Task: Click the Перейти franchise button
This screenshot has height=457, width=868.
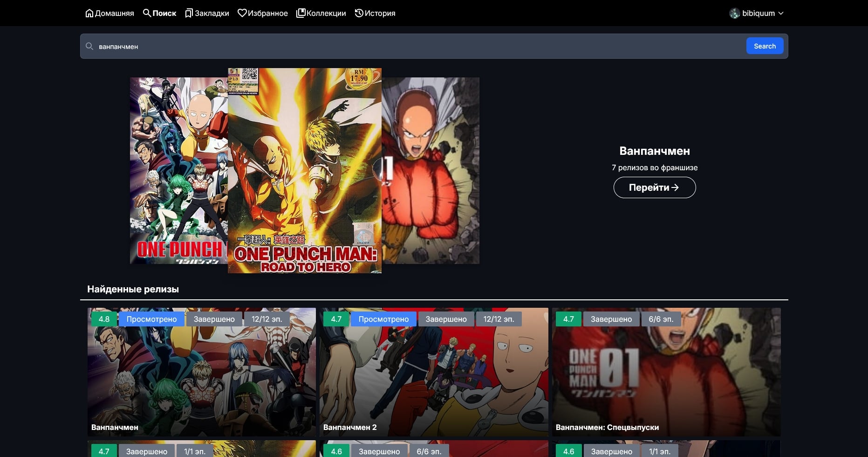Action: coord(655,187)
